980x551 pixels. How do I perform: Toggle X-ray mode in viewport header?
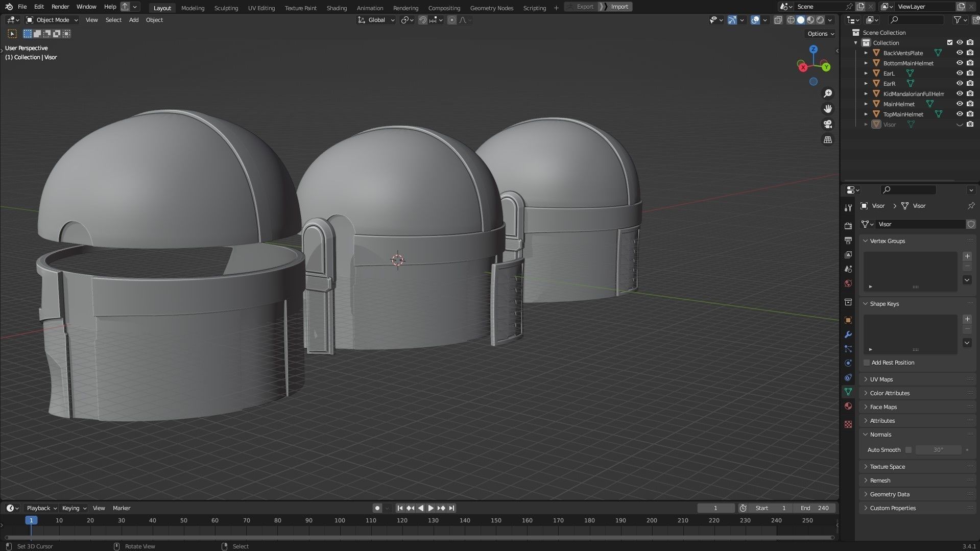[x=778, y=20]
